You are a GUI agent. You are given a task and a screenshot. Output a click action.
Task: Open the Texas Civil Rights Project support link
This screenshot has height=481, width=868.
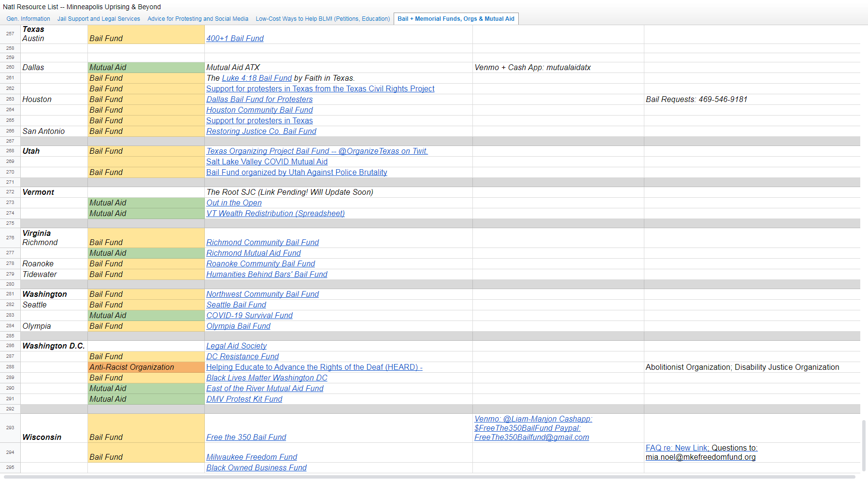[320, 89]
